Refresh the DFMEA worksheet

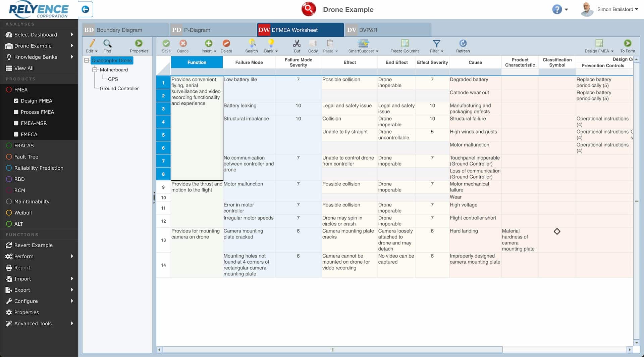pos(463,46)
